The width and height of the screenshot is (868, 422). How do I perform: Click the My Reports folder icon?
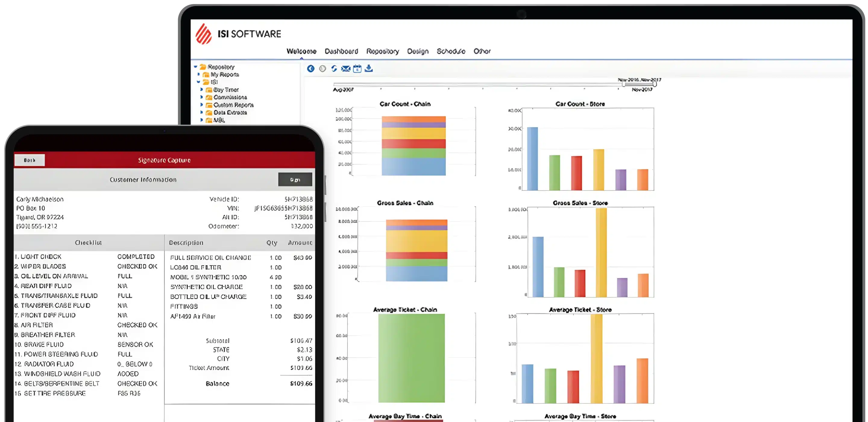[206, 75]
